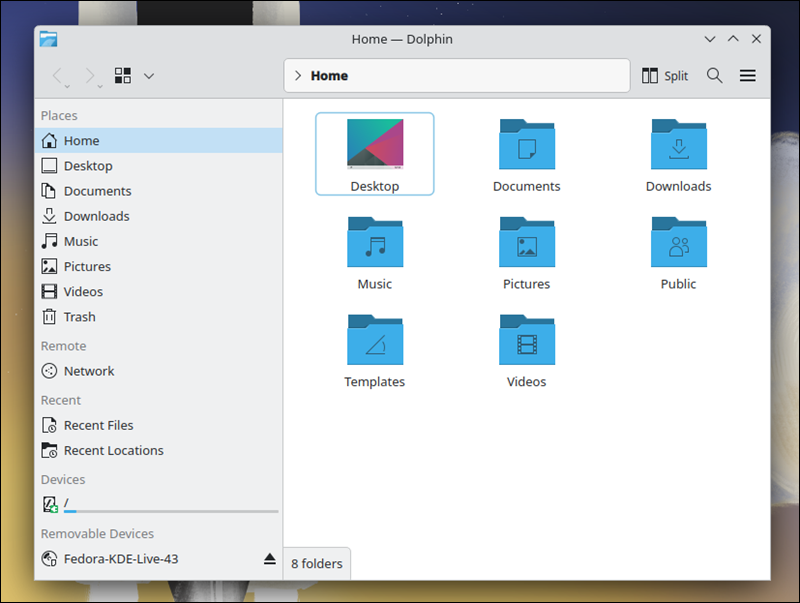Image resolution: width=800 pixels, height=603 pixels.
Task: Open Trash from the Places panel
Action: pos(78,316)
